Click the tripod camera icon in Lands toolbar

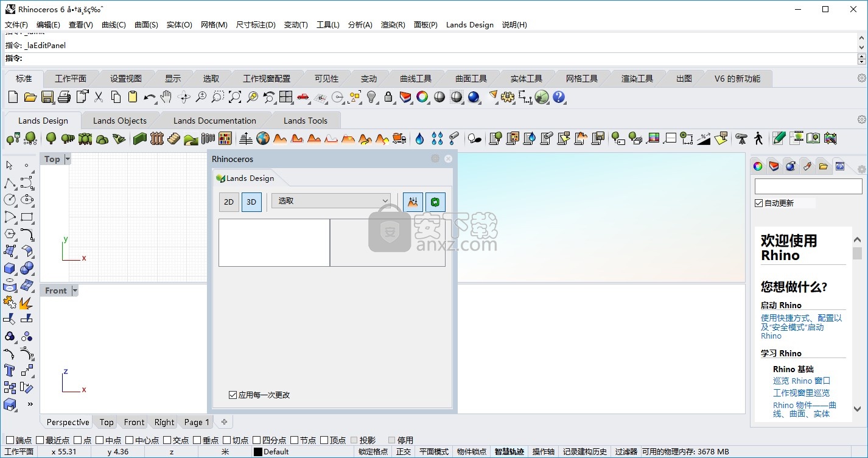pos(741,139)
